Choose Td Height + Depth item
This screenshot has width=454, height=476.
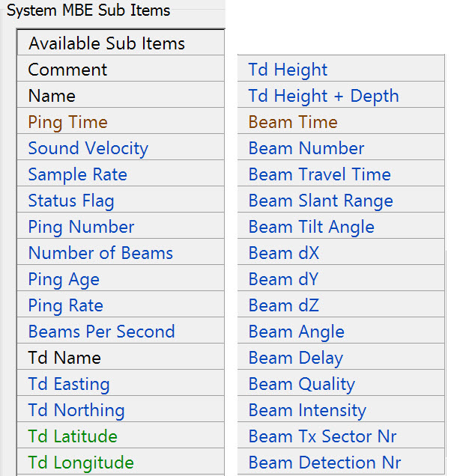[324, 96]
